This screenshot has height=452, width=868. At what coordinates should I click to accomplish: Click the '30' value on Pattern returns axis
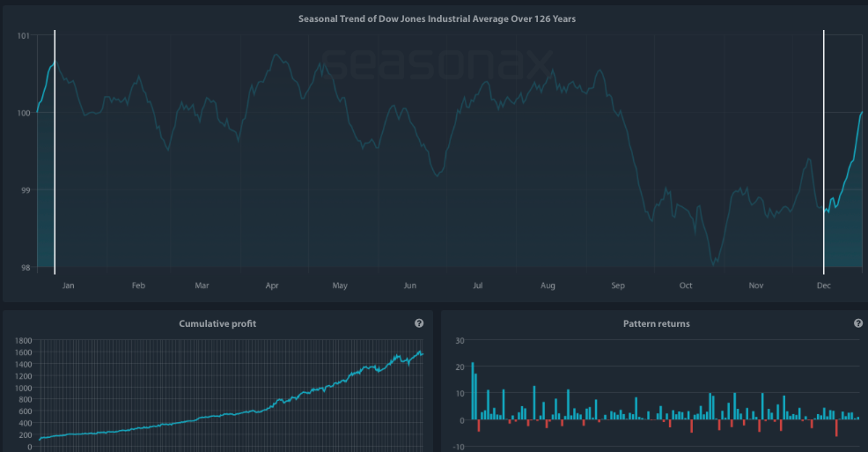coord(460,341)
